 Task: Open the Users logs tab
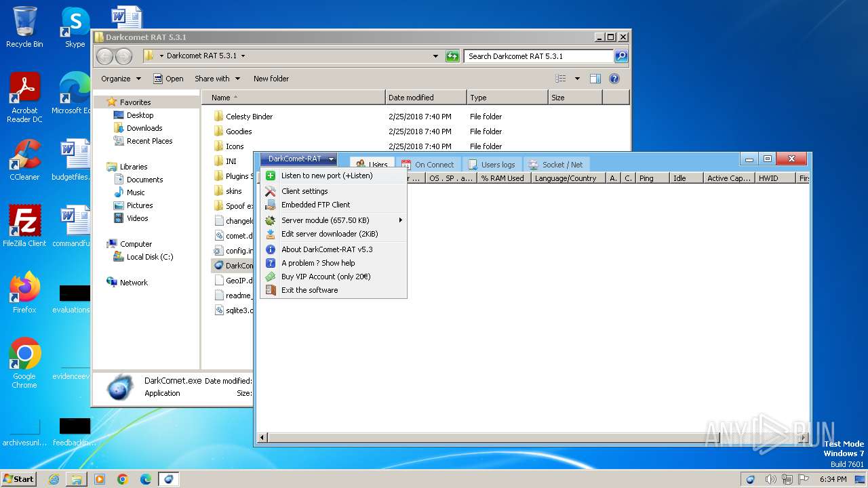[492, 164]
